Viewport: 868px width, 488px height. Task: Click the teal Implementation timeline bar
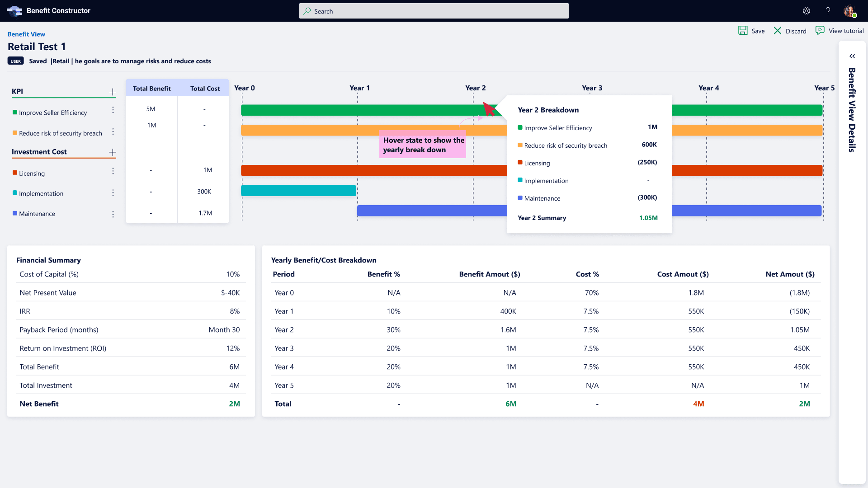(x=298, y=191)
